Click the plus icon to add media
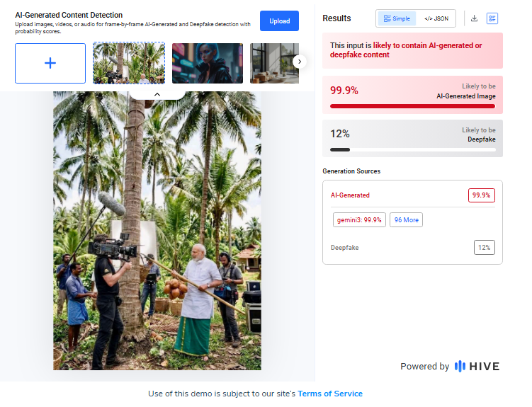Viewport: 532px width, 407px height. coord(50,63)
